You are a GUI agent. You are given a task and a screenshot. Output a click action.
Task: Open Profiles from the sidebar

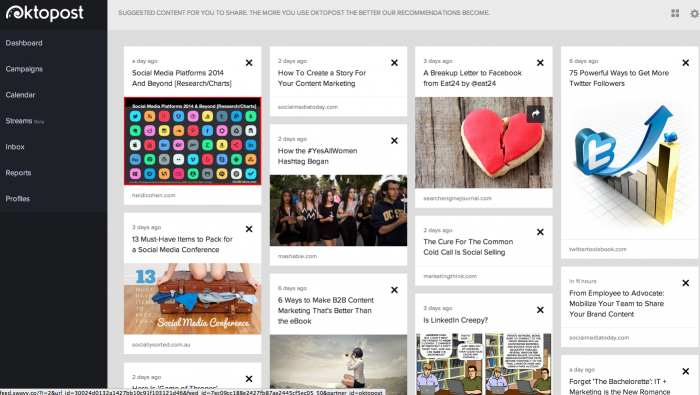17,199
